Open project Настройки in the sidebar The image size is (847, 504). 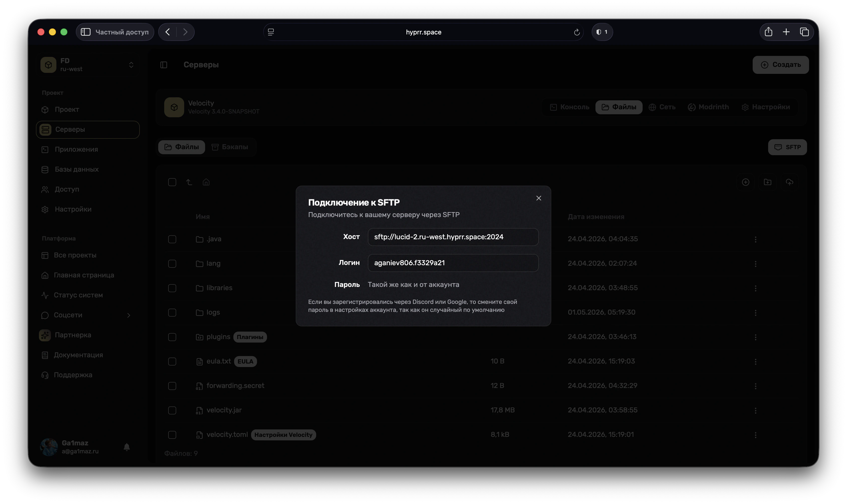[88, 209]
